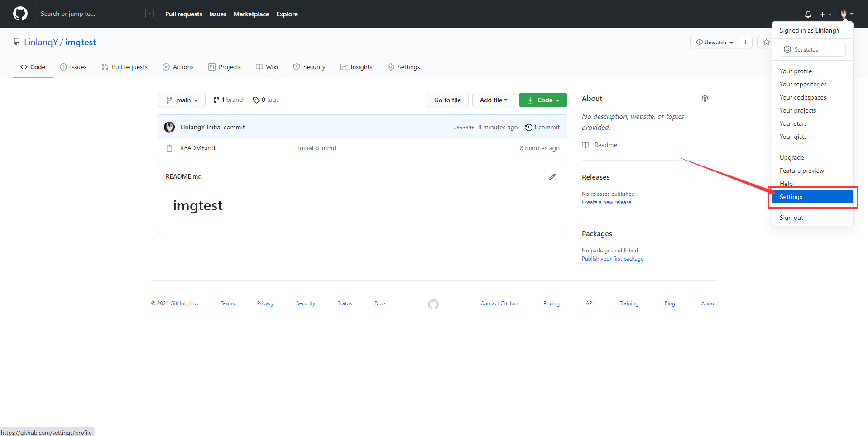The height and width of the screenshot is (436, 868).
Task: Open Privacy footer link
Action: coord(265,303)
